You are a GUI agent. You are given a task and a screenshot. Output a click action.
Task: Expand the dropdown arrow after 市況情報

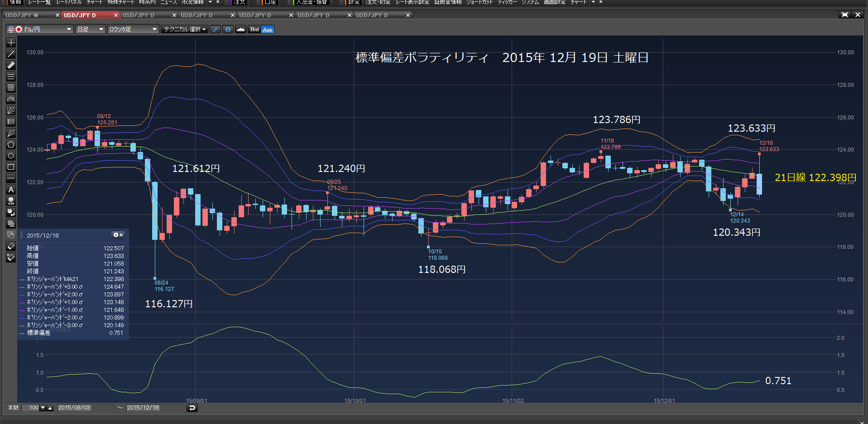click(x=210, y=2)
